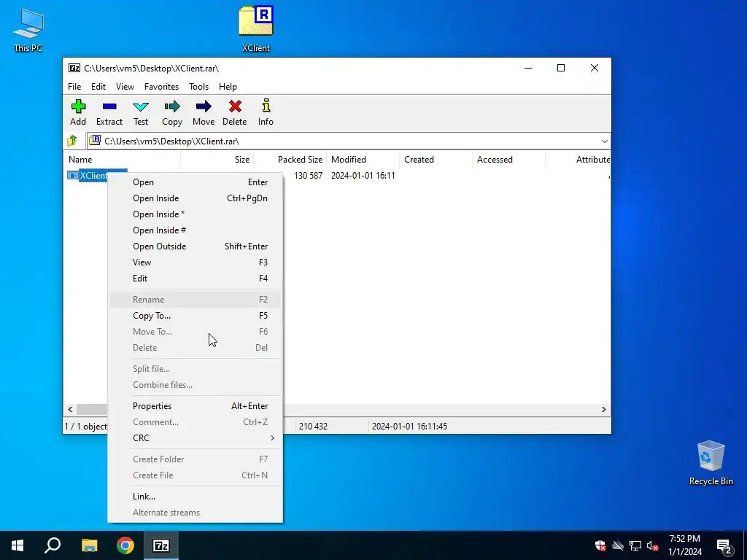Click status bar date 2024-01-01 16:11:45

[x=409, y=426]
